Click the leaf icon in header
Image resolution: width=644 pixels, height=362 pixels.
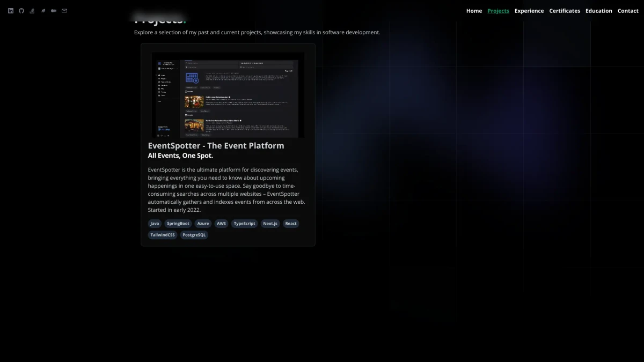coord(43,11)
